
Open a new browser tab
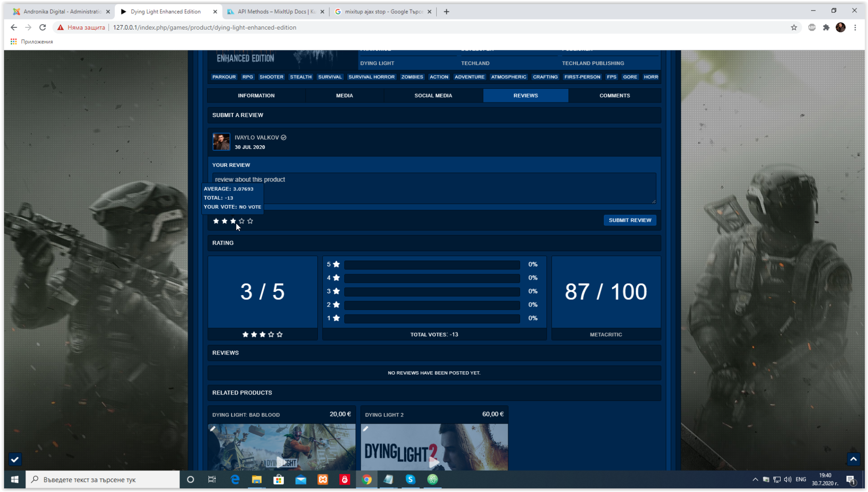446,12
